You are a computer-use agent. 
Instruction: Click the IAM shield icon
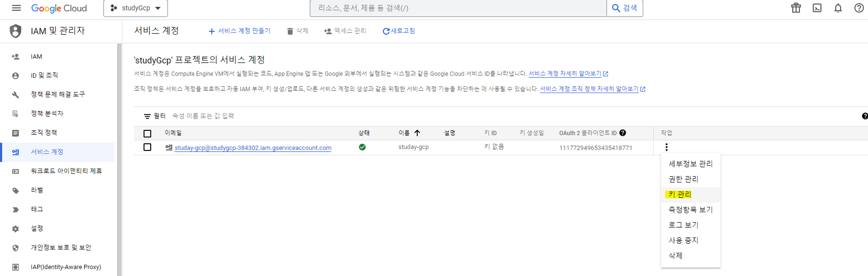point(16,31)
